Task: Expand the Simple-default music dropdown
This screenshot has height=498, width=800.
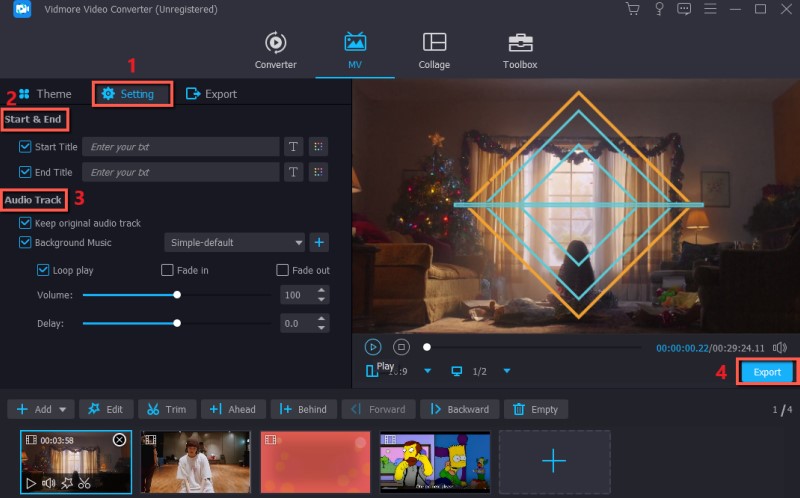Action: (299, 242)
